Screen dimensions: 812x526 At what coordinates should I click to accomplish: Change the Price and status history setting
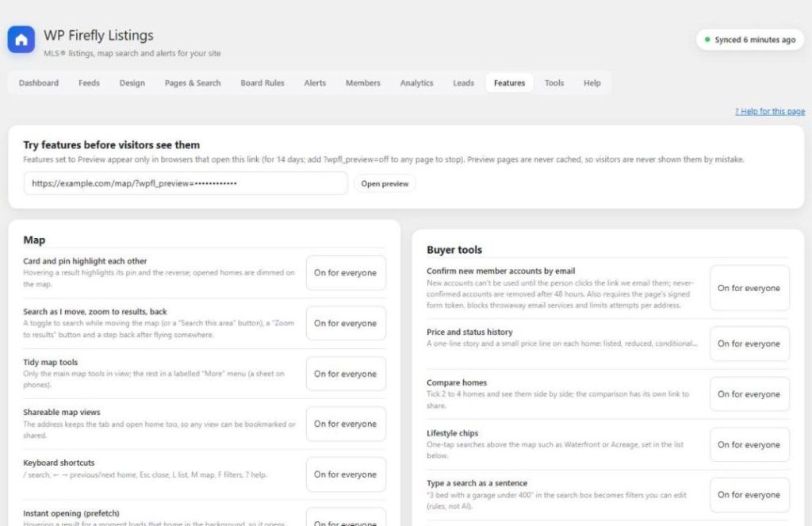[749, 344]
